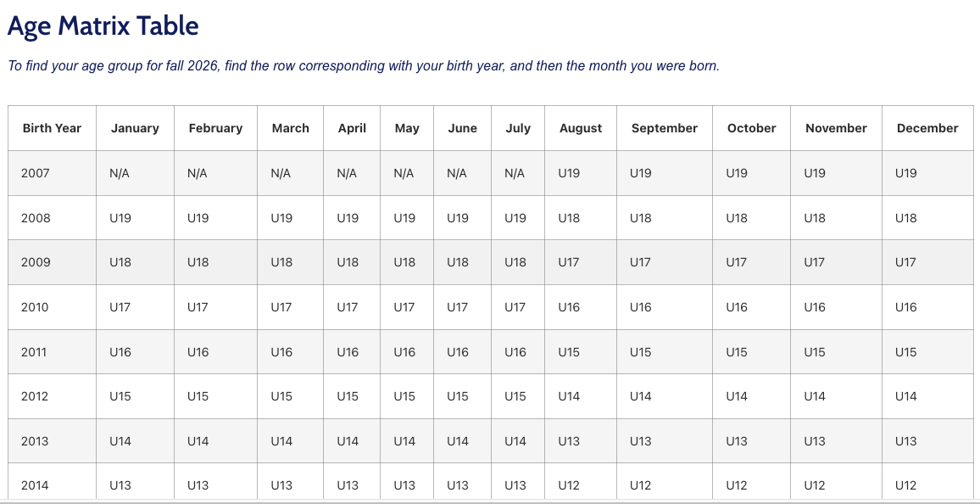Image resolution: width=980 pixels, height=504 pixels.
Task: Click the 2008 row's February U19 cell
Action: (x=198, y=218)
